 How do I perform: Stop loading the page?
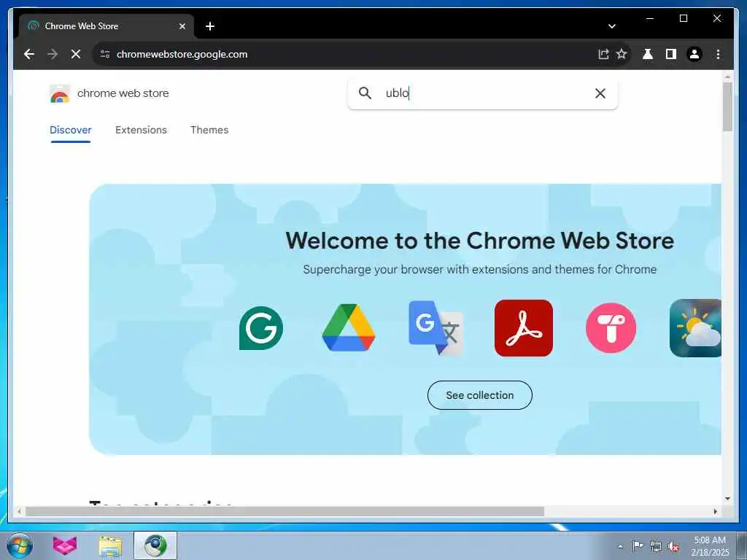(x=76, y=54)
